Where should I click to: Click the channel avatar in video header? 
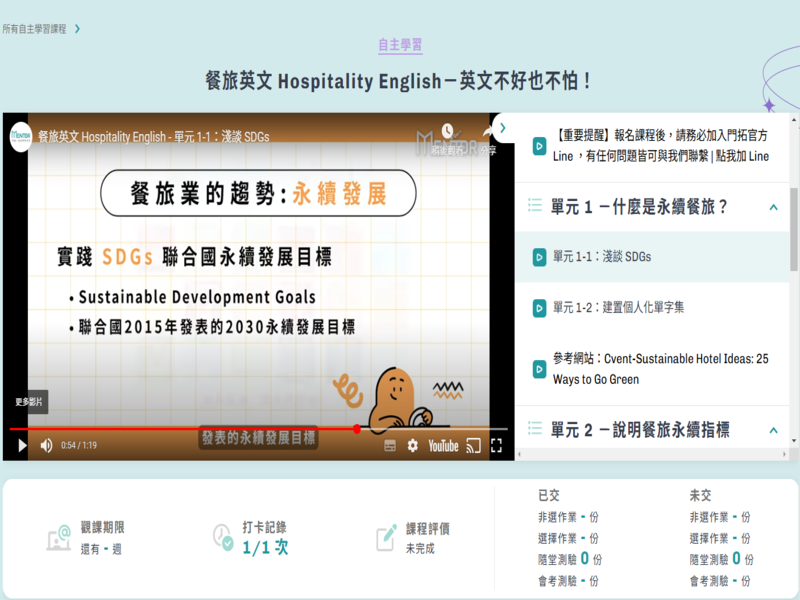[x=21, y=136]
